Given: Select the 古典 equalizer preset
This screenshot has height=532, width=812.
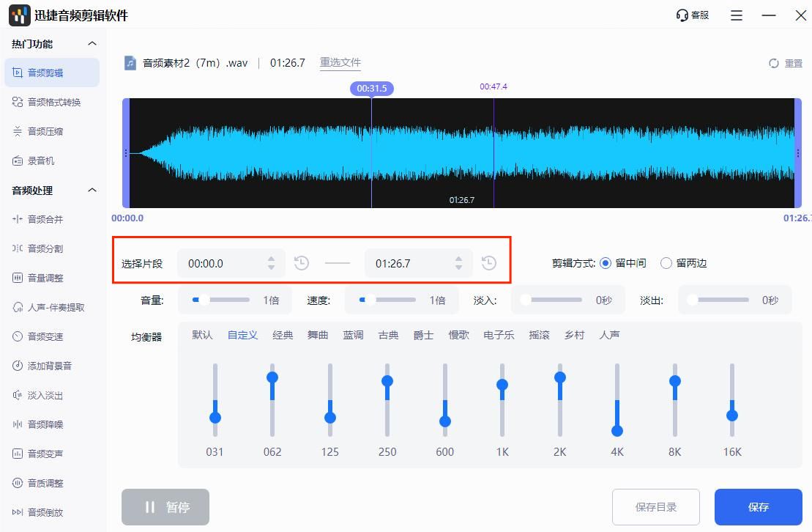Looking at the screenshot, I should coord(388,335).
